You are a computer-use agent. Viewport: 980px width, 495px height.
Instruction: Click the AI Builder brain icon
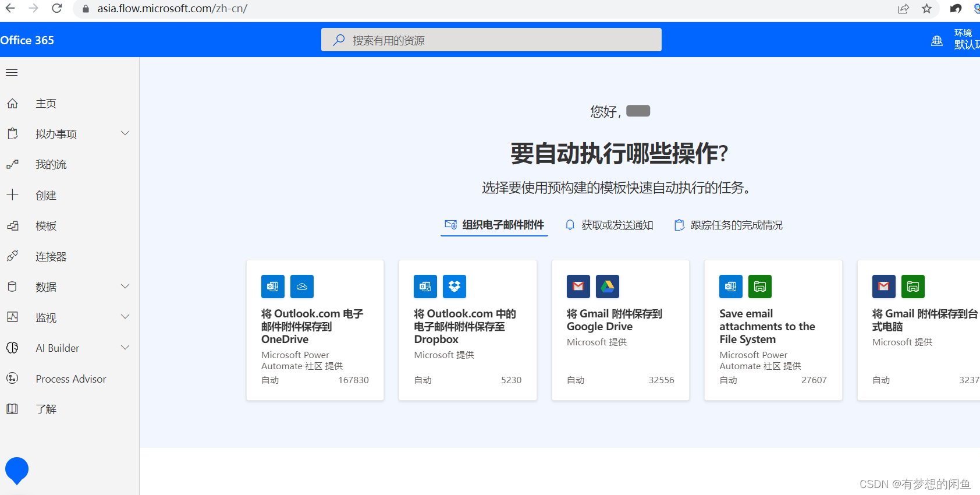12,348
